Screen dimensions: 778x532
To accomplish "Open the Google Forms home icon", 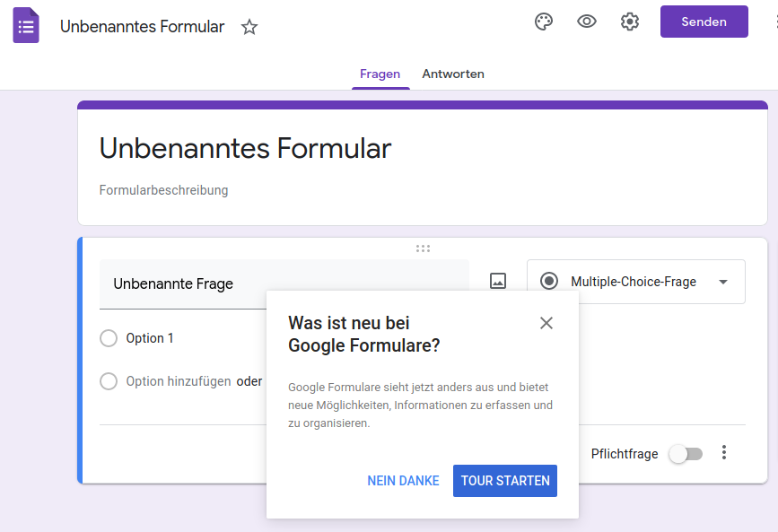I will (26, 25).
